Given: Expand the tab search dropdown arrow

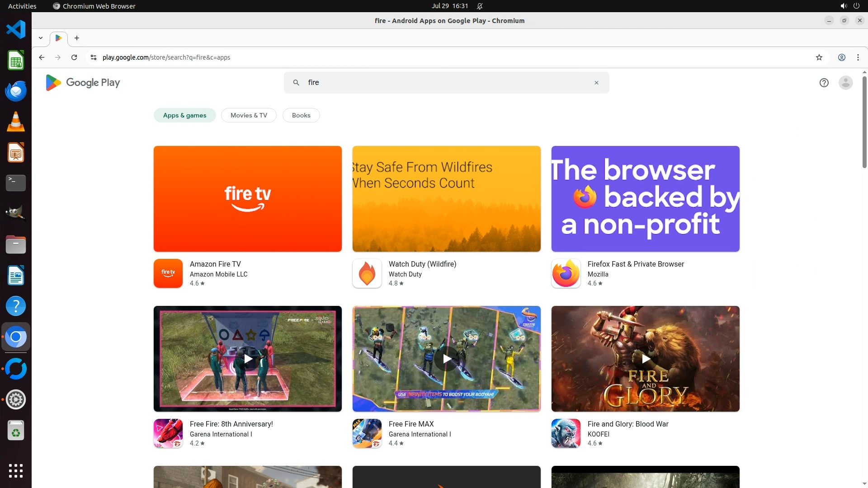Looking at the screenshot, I should point(41,38).
